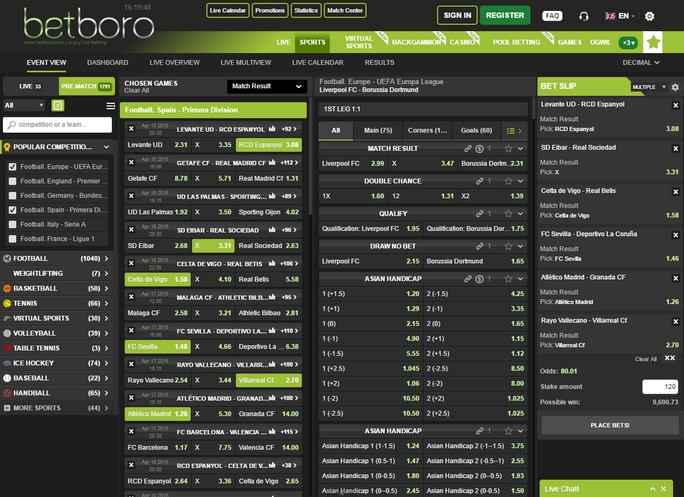Open statistics icon for Levante UD - RCD Espanyol

coord(272,129)
